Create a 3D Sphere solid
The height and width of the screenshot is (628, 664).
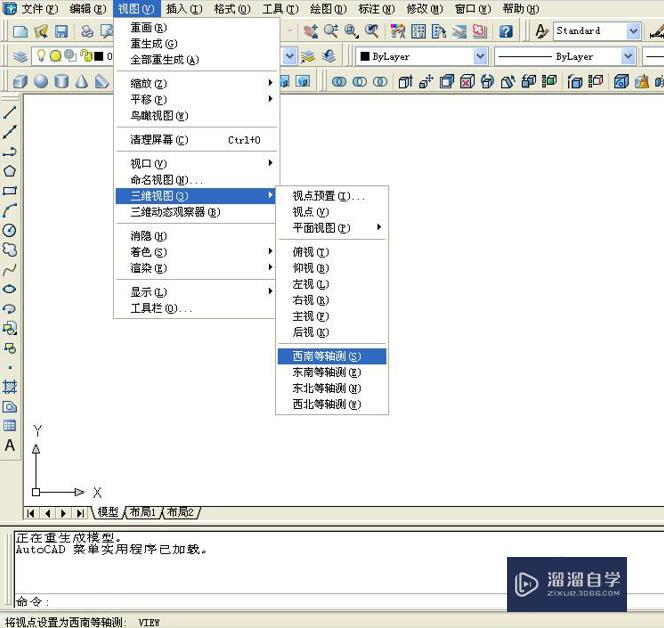[41, 81]
